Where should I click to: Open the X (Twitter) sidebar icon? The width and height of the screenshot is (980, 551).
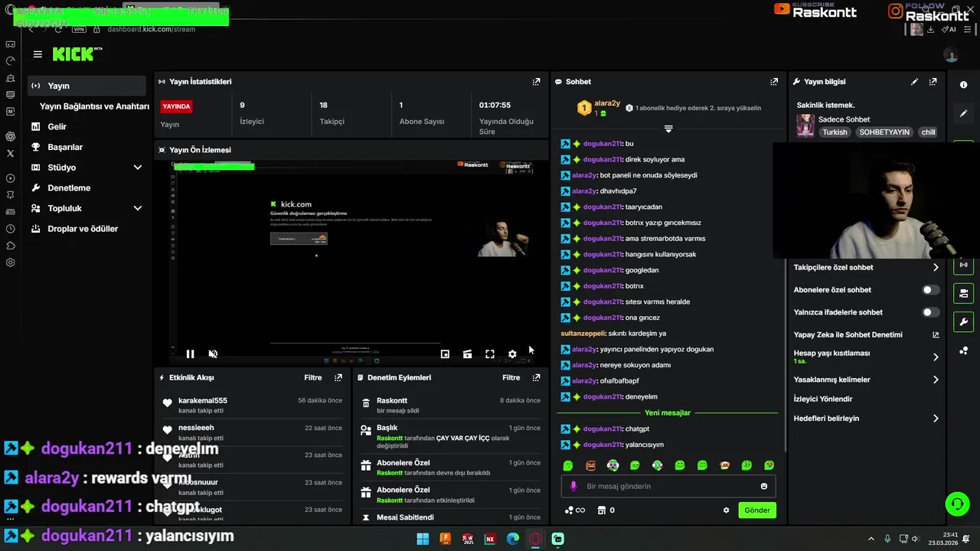pos(11,153)
